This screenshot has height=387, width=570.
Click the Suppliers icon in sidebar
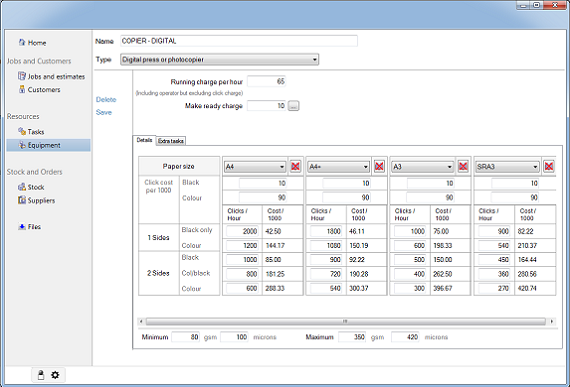tap(22, 200)
